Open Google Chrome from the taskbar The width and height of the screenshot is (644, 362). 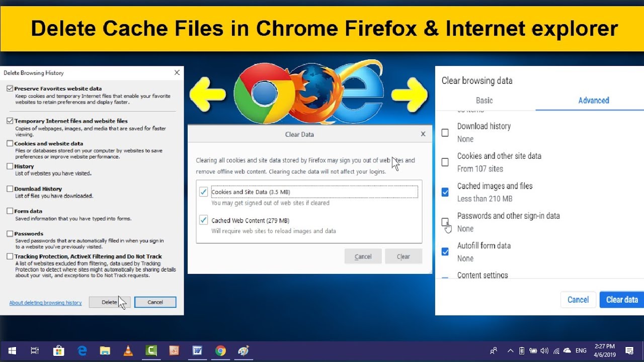[220, 350]
